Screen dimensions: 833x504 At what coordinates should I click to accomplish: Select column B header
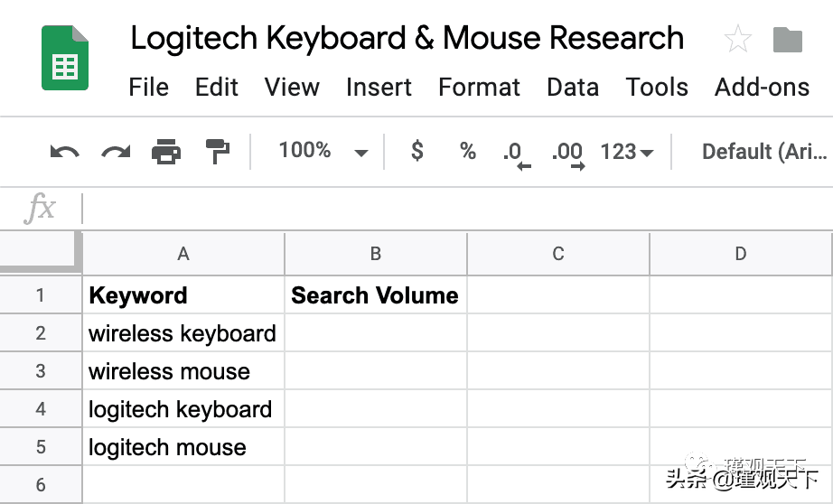(376, 255)
